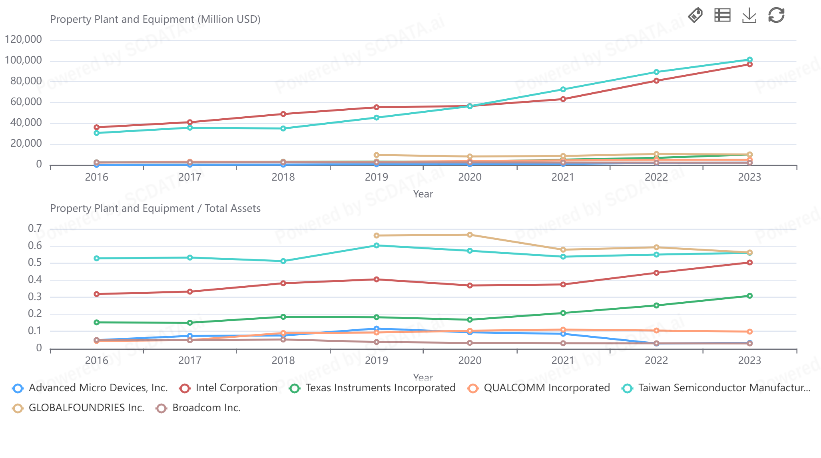Screen dimensions: 821x458
Task: Refresh the chart with restore icon
Action: tap(776, 14)
